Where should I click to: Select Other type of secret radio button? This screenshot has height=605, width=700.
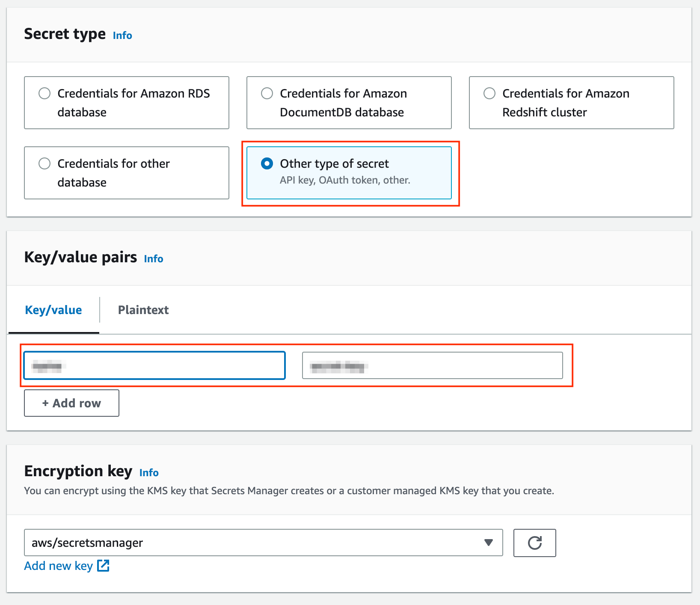[x=267, y=163]
